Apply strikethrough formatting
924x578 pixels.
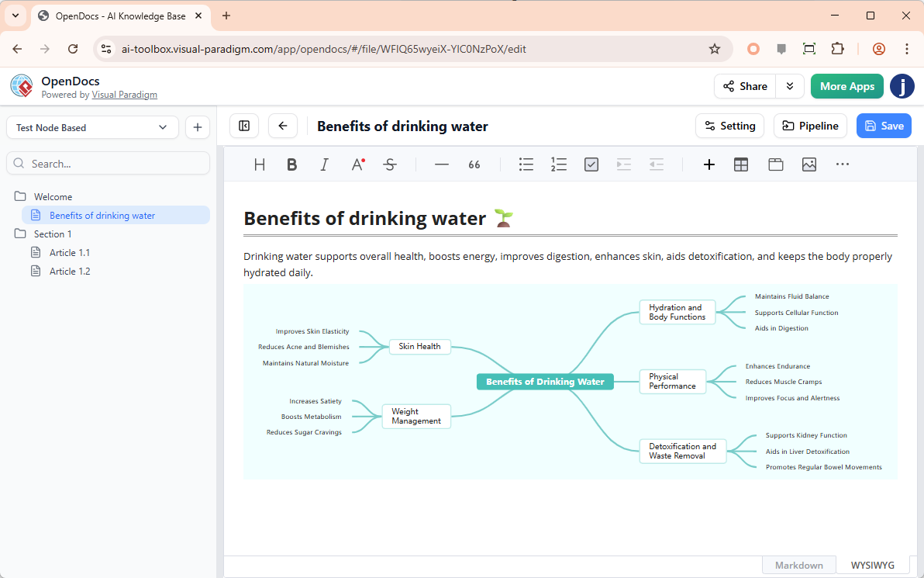[390, 164]
